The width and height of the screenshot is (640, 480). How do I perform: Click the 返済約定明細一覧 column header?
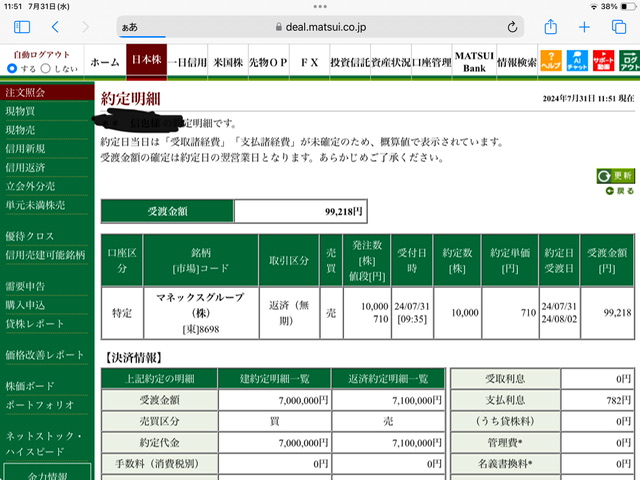click(x=388, y=378)
